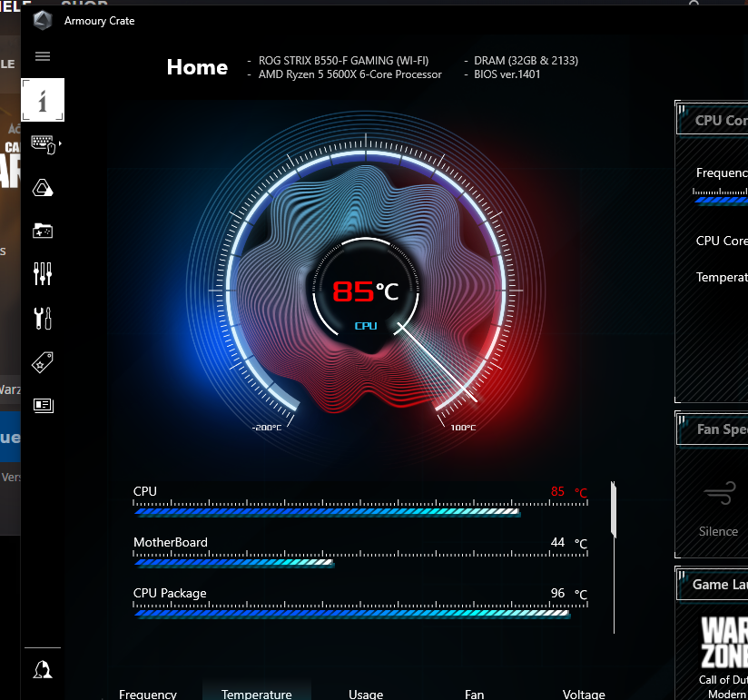
Task: Open the News newspaper icon
Action: click(x=43, y=405)
